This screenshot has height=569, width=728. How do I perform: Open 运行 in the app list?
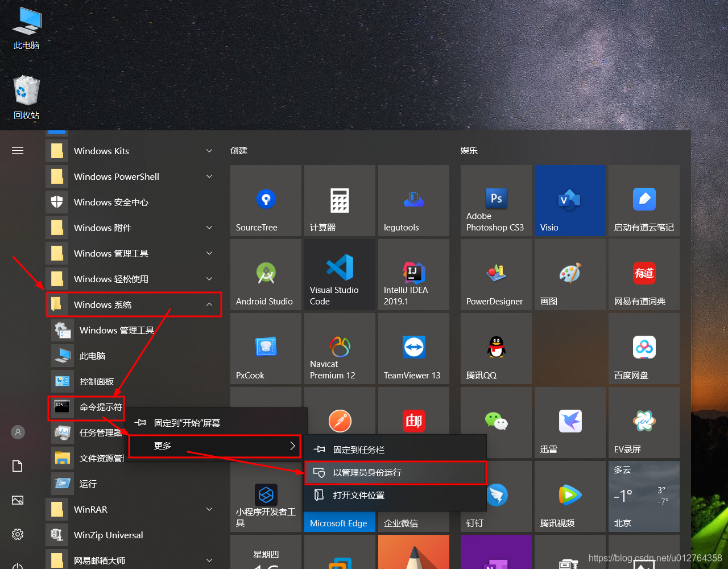[x=134, y=484]
